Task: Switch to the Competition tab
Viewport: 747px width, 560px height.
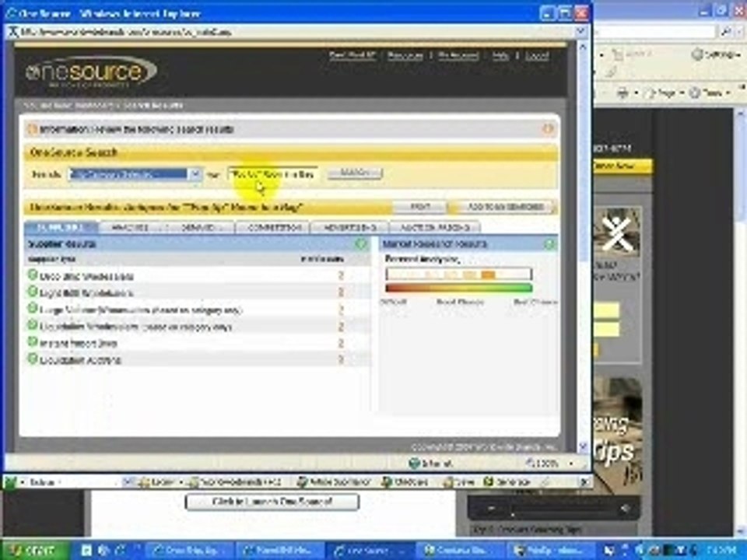Action: point(273,227)
